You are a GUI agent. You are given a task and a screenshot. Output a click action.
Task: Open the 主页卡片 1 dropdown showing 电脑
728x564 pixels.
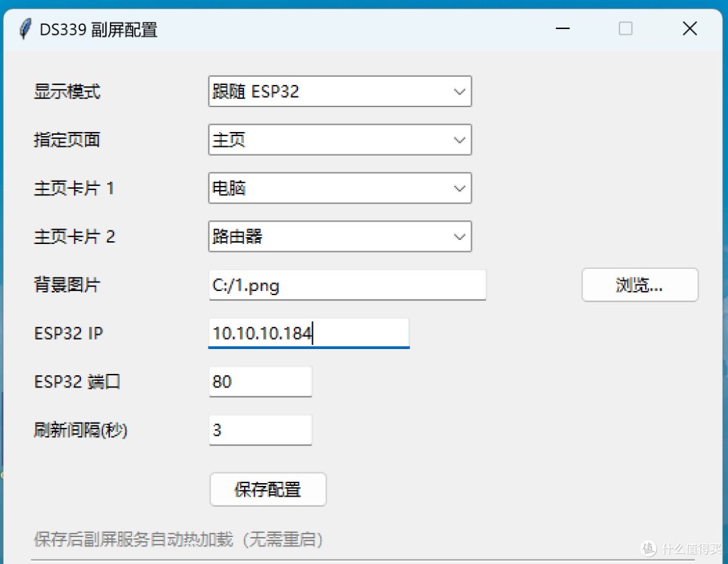point(340,188)
